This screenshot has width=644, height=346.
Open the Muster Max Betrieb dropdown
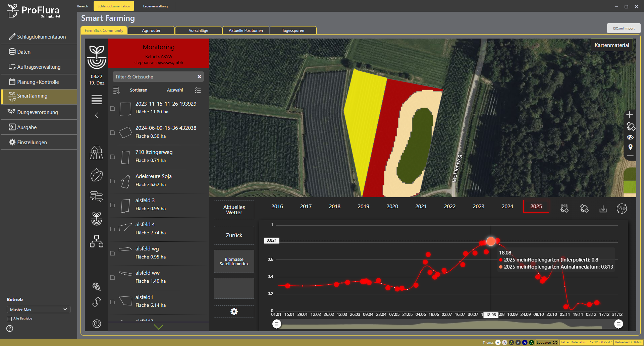point(38,309)
